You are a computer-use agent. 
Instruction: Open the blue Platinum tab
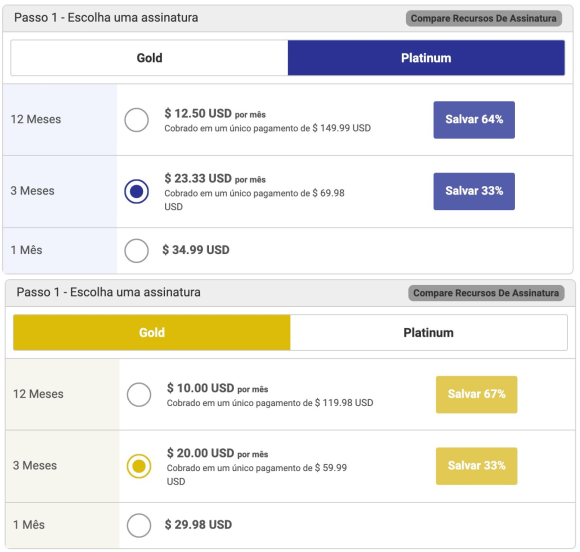pos(426,58)
